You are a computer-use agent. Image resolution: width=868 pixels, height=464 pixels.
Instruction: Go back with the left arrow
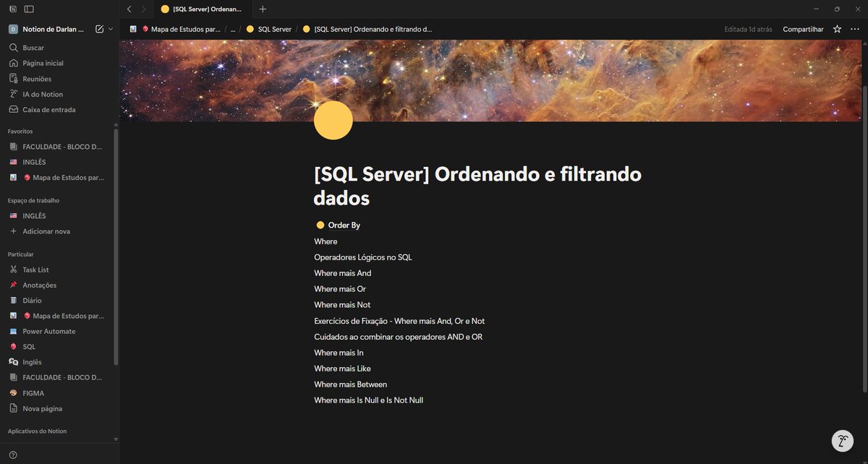(x=129, y=9)
